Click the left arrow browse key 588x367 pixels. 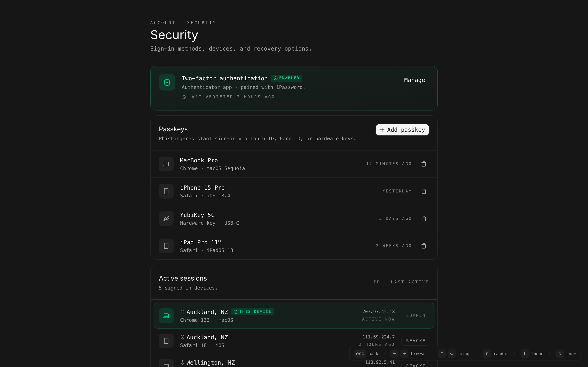click(x=394, y=354)
